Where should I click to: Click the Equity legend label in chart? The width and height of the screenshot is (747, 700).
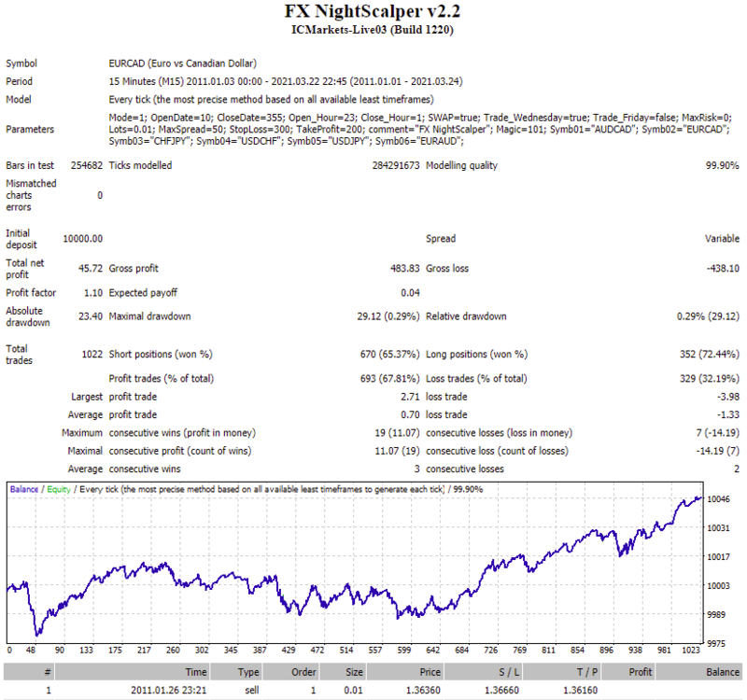59,489
